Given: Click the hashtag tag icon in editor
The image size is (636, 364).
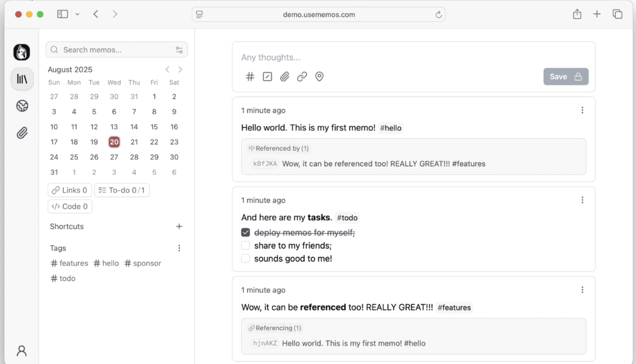Looking at the screenshot, I should (x=250, y=77).
